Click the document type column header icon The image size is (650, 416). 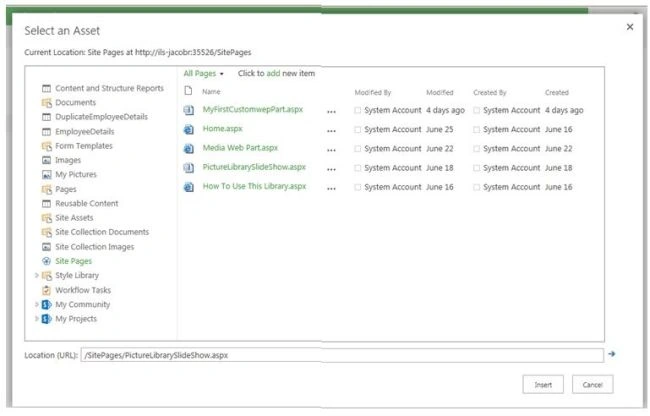188,91
